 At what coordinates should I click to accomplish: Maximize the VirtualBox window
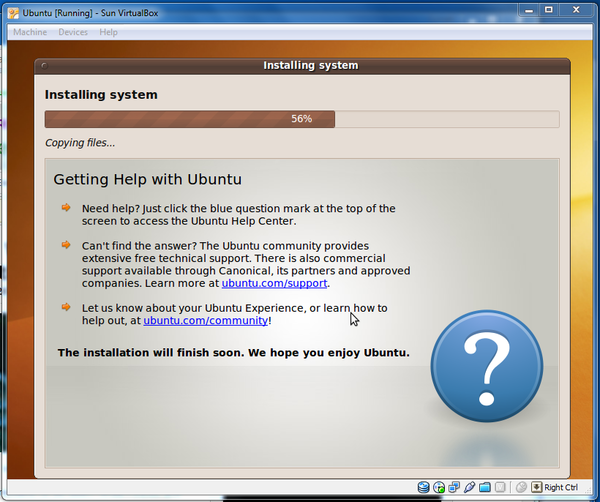pyautogui.click(x=549, y=10)
